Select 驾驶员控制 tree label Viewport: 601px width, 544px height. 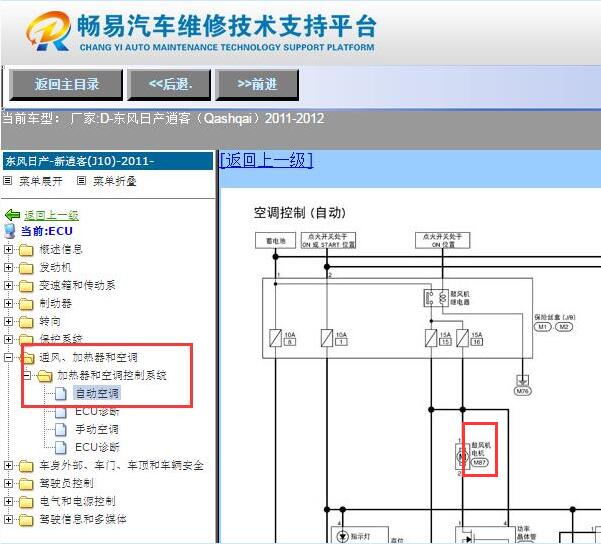click(66, 483)
